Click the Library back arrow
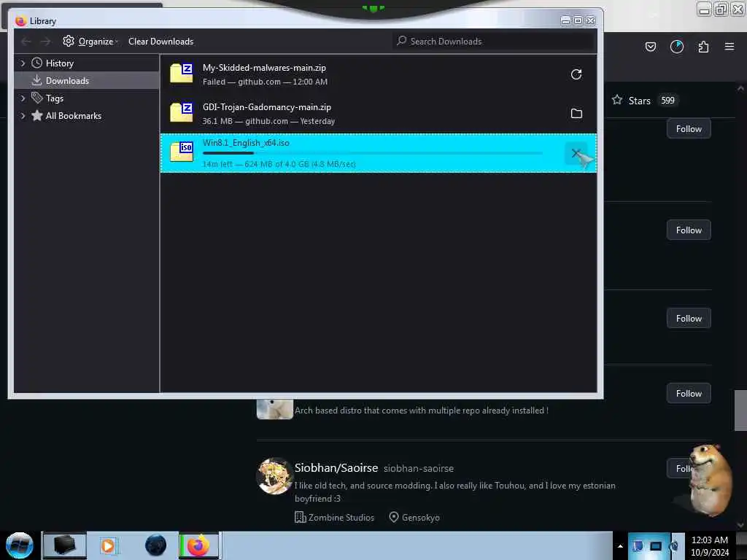Viewport: 747px width, 560px height. coord(26,42)
